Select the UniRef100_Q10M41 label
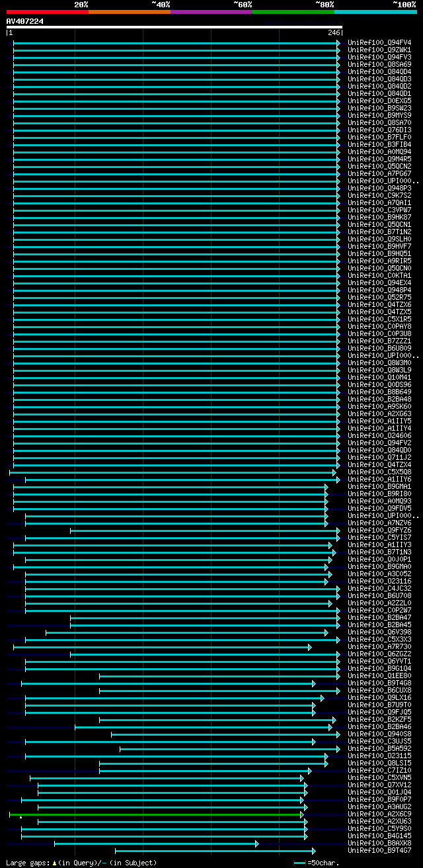This screenshot has height=868, width=423. 379,378
